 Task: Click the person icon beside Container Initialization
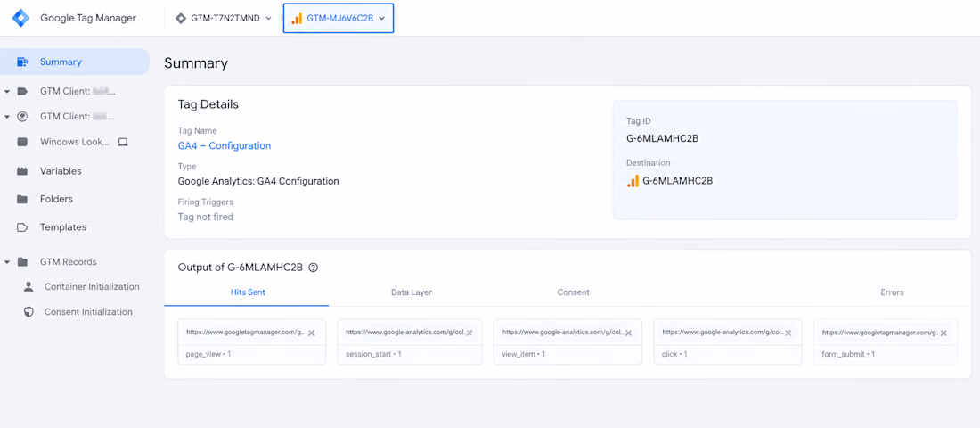coord(29,286)
